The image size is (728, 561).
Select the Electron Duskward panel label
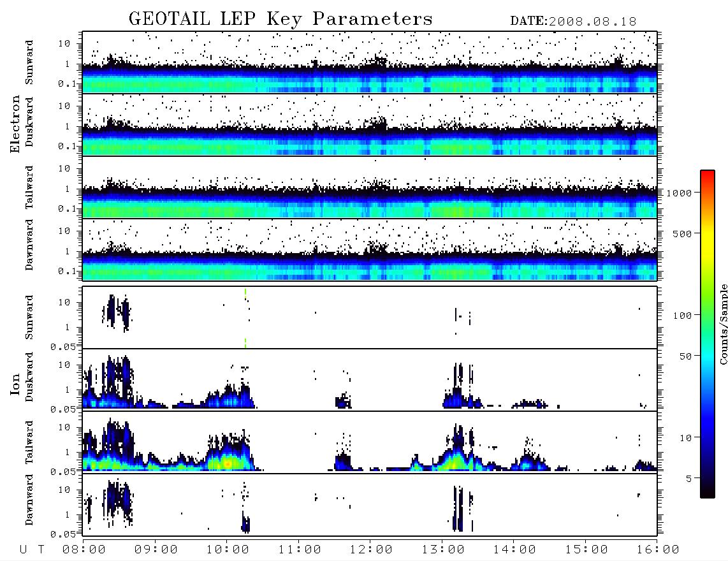click(29, 122)
